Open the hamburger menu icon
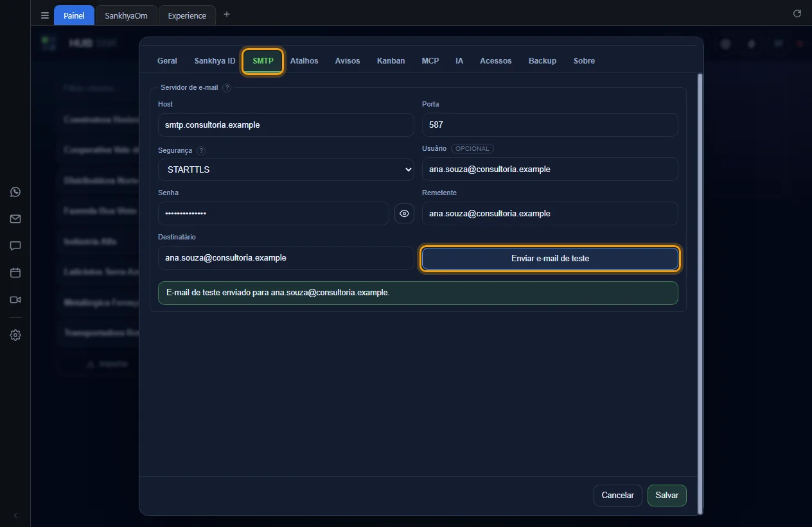812x527 pixels. [45, 15]
